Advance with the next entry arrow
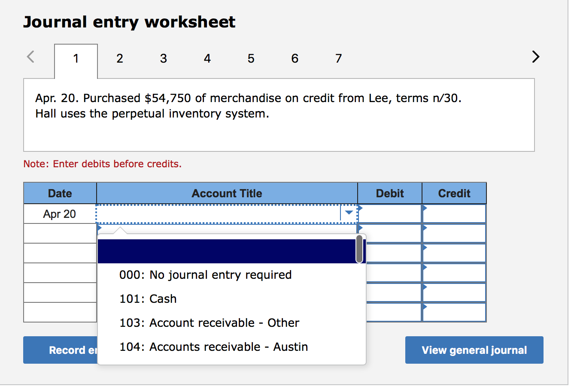The height and width of the screenshot is (392, 571). (x=535, y=57)
